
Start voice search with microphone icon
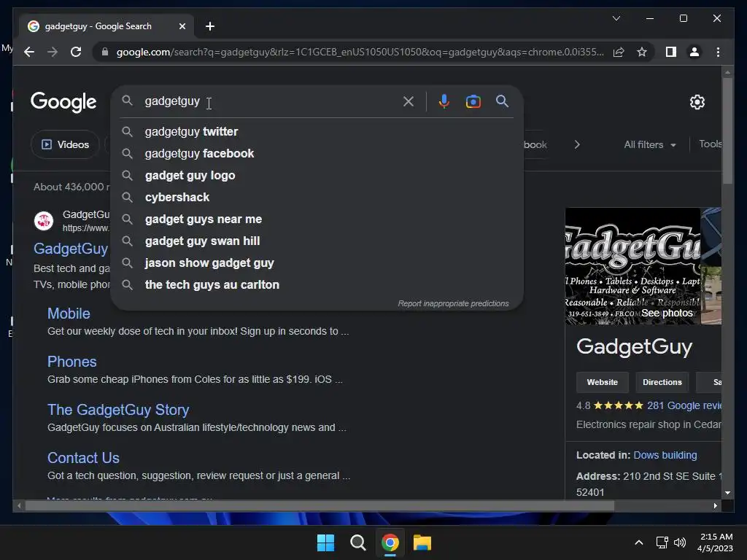[x=444, y=101]
